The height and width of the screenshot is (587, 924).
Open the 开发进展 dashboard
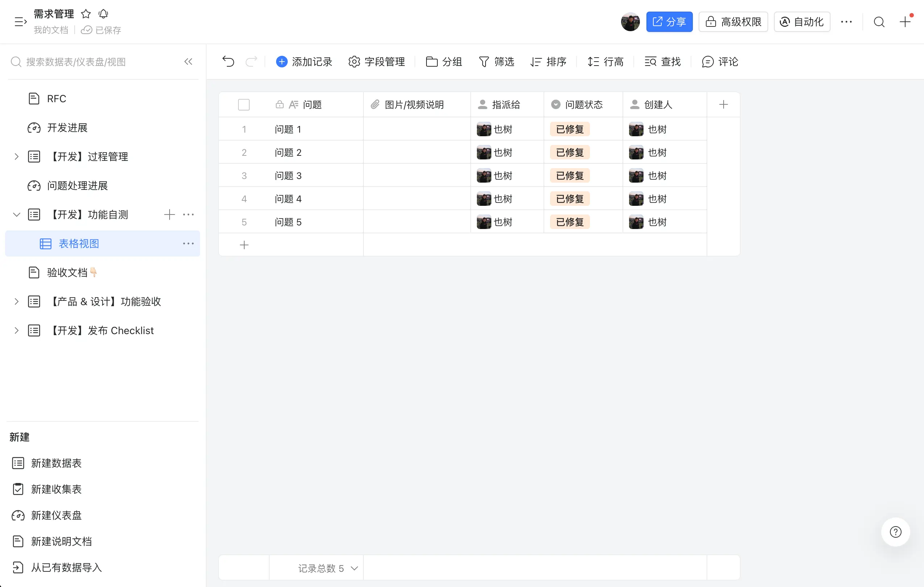[x=67, y=128]
